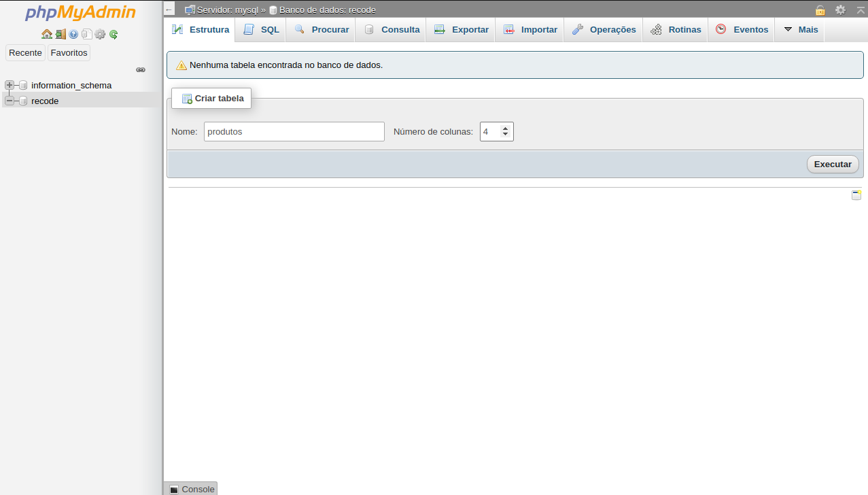Image resolution: width=868 pixels, height=495 pixels.
Task: Click the chain link icon above database tree
Action: pos(141,69)
